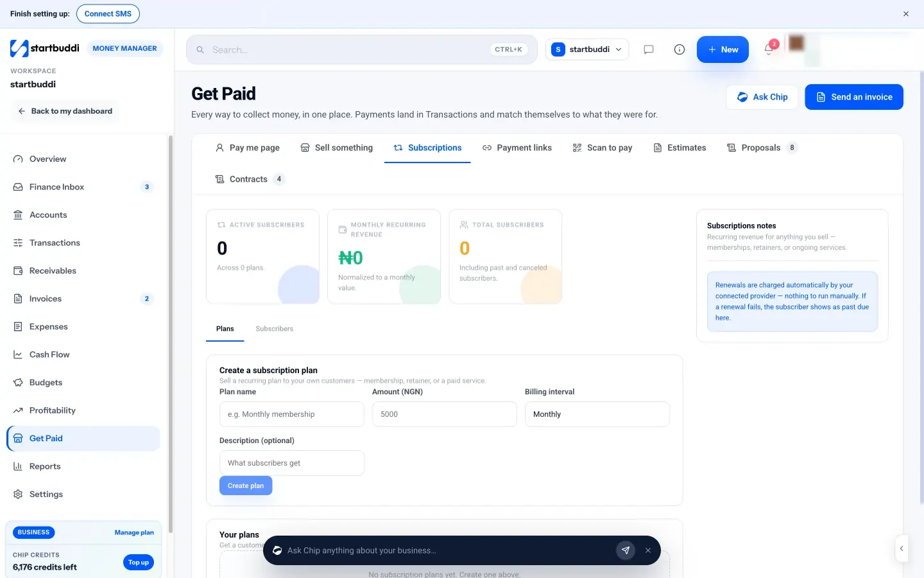924x578 pixels.
Task: Open the Contracts tab
Action: [250, 179]
